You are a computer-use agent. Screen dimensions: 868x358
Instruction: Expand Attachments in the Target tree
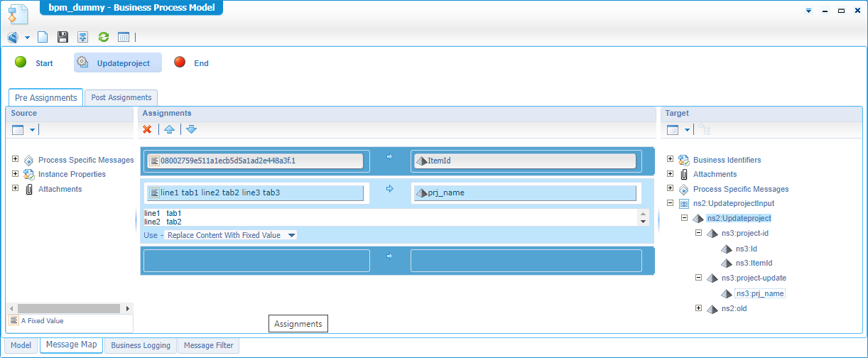[x=671, y=173]
